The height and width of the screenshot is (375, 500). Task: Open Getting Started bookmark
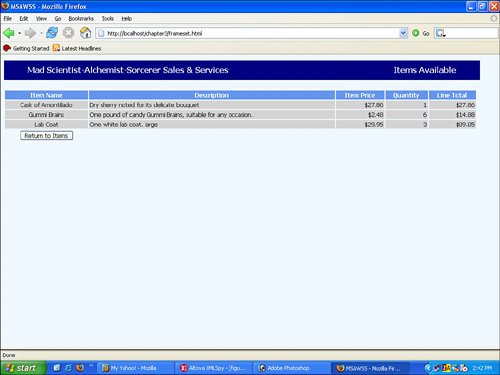[x=26, y=48]
